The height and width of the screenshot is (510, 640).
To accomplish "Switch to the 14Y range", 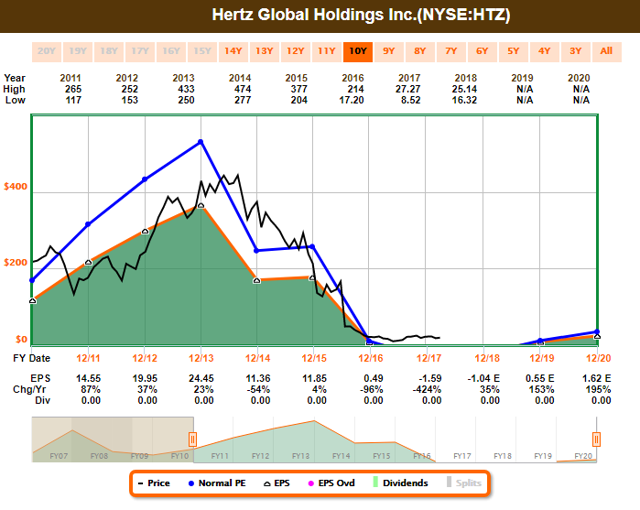I will 233,51.
